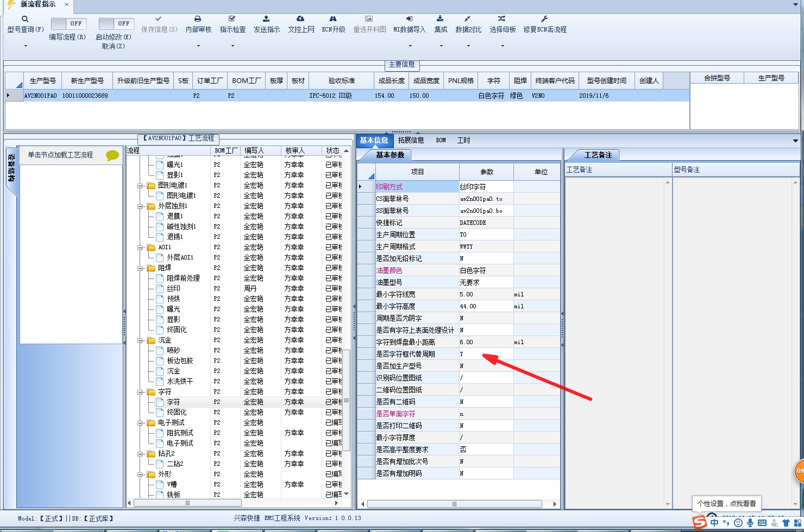Select 字符 process step under 字符 folder
The height and width of the screenshot is (532, 804).
click(173, 402)
